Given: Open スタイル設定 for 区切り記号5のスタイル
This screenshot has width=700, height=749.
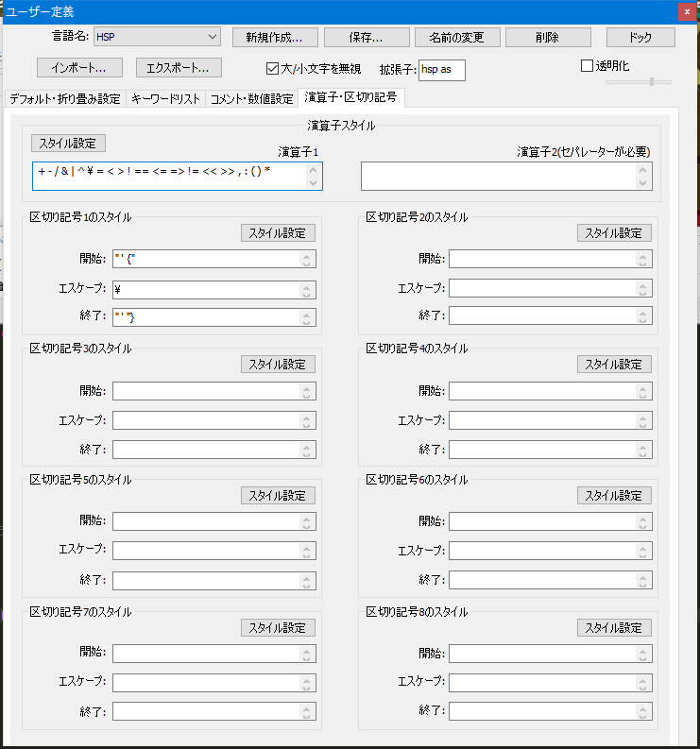Looking at the screenshot, I should click(x=278, y=496).
